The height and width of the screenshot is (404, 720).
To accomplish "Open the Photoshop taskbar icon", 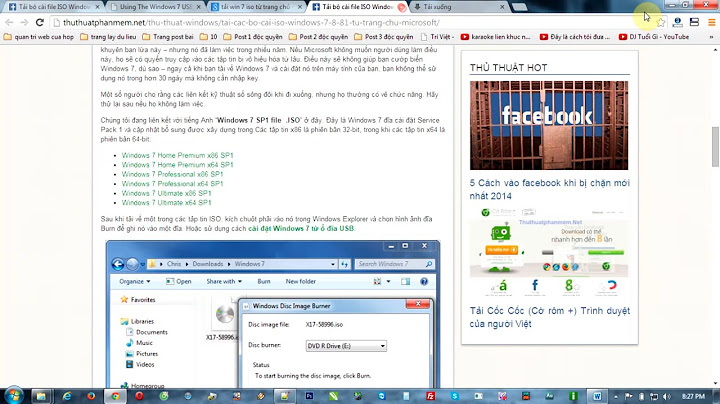I will tap(309, 396).
